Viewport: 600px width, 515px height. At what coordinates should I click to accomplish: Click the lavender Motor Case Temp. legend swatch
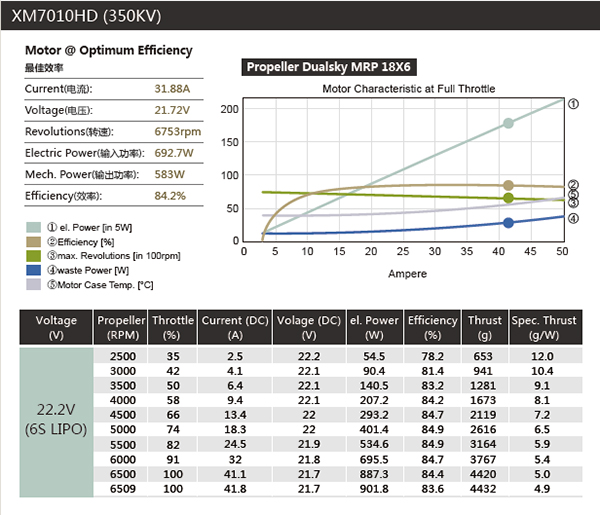pyautogui.click(x=32, y=284)
